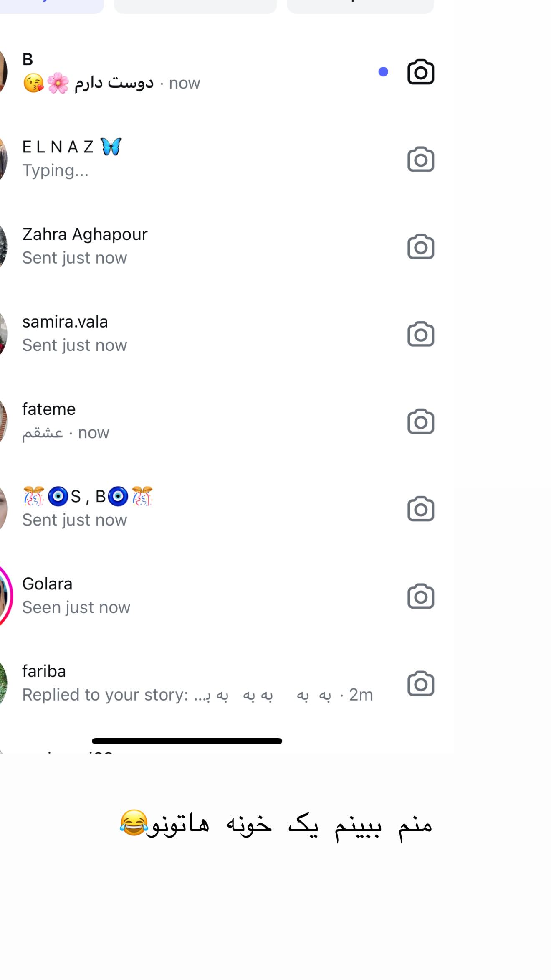
Task: Tap the camera icon next to fateme
Action: click(421, 421)
